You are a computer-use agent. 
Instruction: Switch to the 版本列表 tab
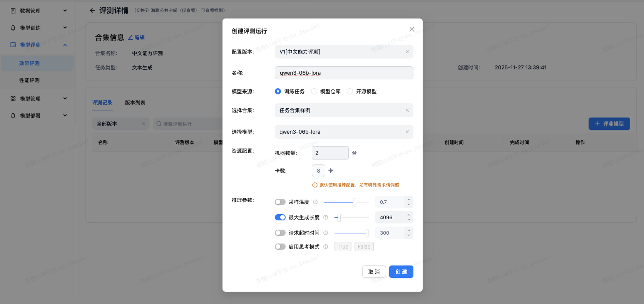pyautogui.click(x=135, y=103)
